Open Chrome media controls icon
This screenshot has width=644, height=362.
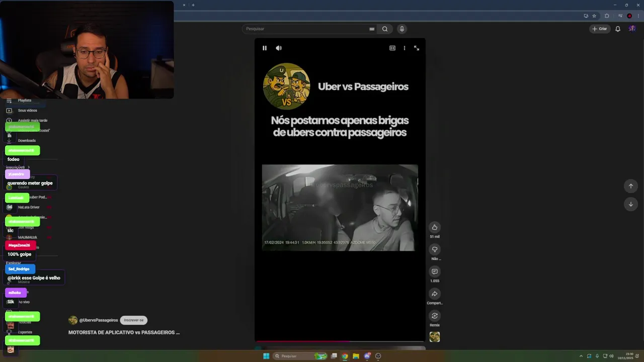pos(620,16)
